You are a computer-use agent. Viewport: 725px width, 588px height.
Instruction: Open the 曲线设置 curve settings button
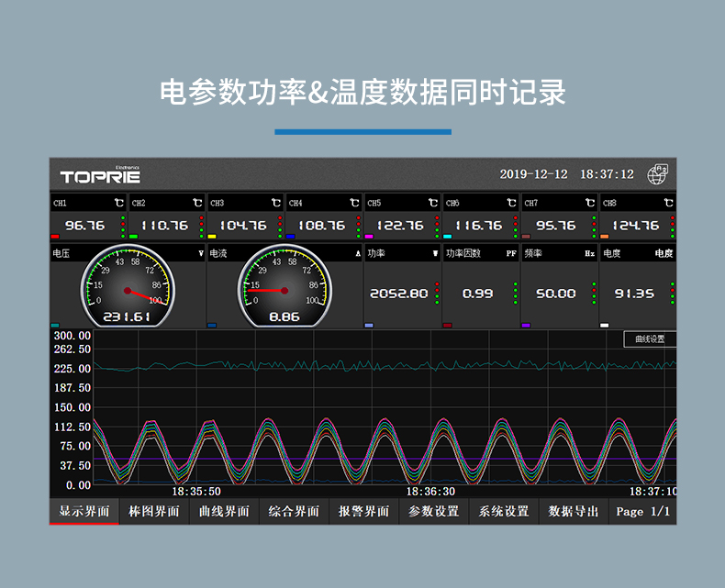click(649, 339)
